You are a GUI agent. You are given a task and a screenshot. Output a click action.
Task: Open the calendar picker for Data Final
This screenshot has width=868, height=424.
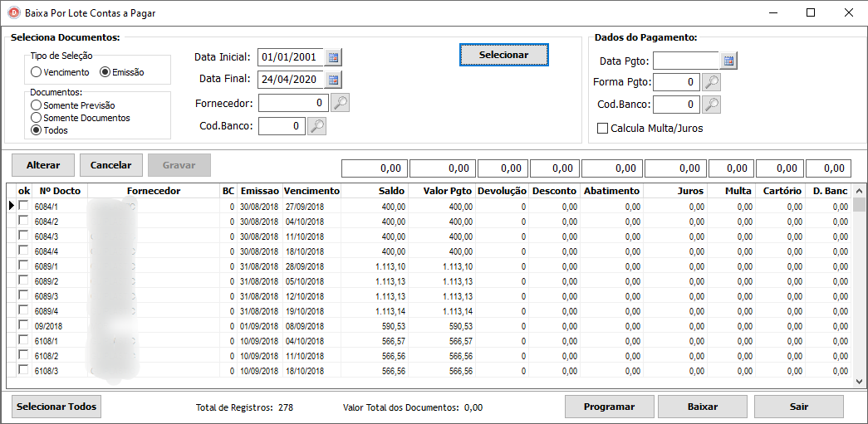(334, 80)
